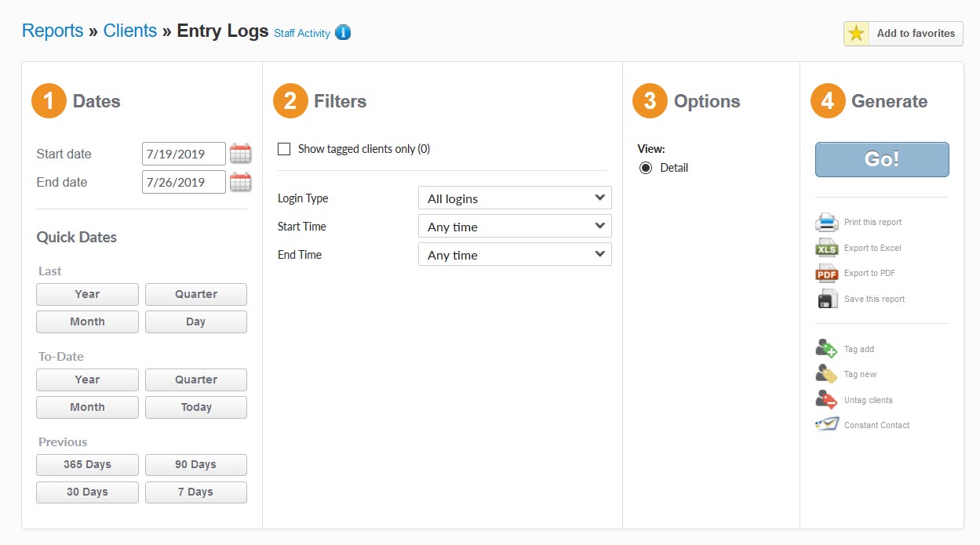Click the Print this report icon
This screenshot has width=980, height=545.
tap(827, 223)
